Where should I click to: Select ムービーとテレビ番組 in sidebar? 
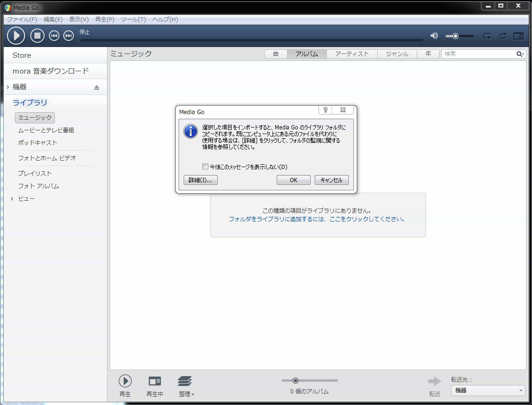tap(46, 130)
